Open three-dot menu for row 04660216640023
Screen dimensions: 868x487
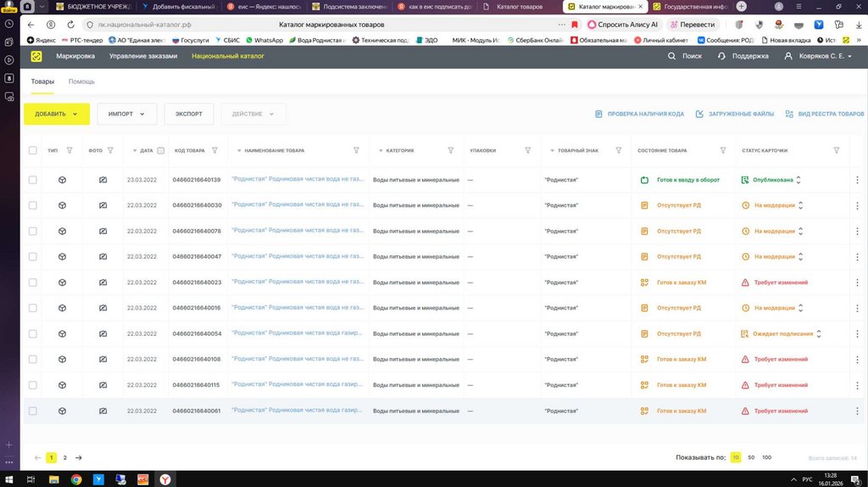pos(857,283)
